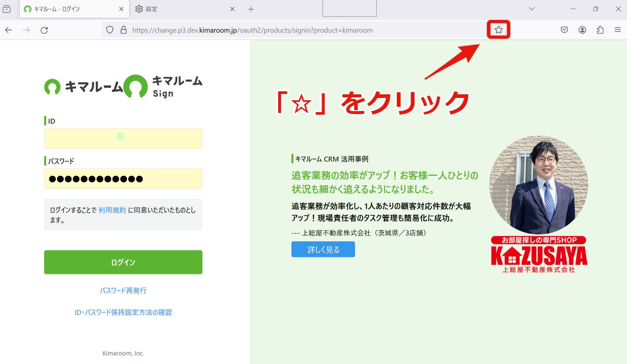
Task: Click the KAZUSAYA company logo
Action: pos(539,255)
